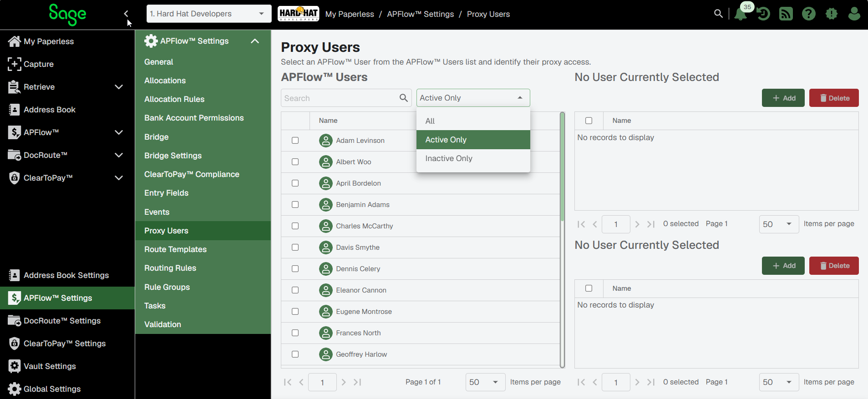Toggle select-all checkbox in upper proxy table
This screenshot has width=868, height=399.
click(589, 121)
